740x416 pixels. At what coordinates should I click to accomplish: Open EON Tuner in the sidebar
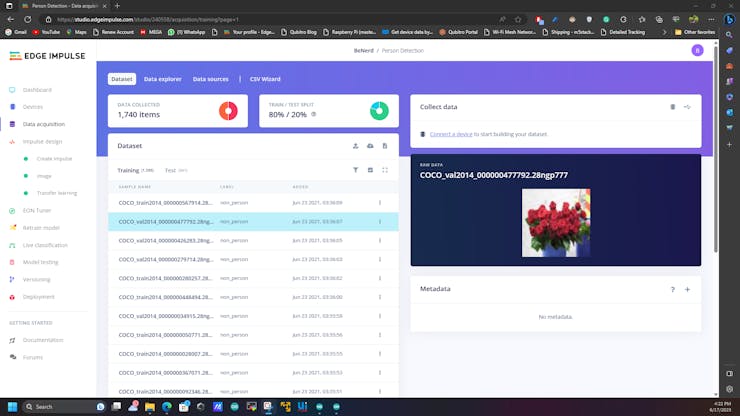37,210
